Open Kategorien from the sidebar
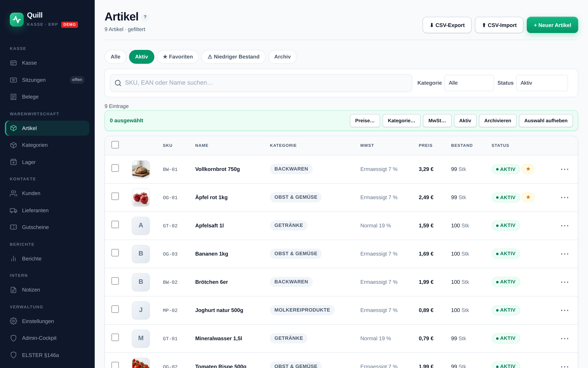588x368 pixels. click(x=47, y=145)
